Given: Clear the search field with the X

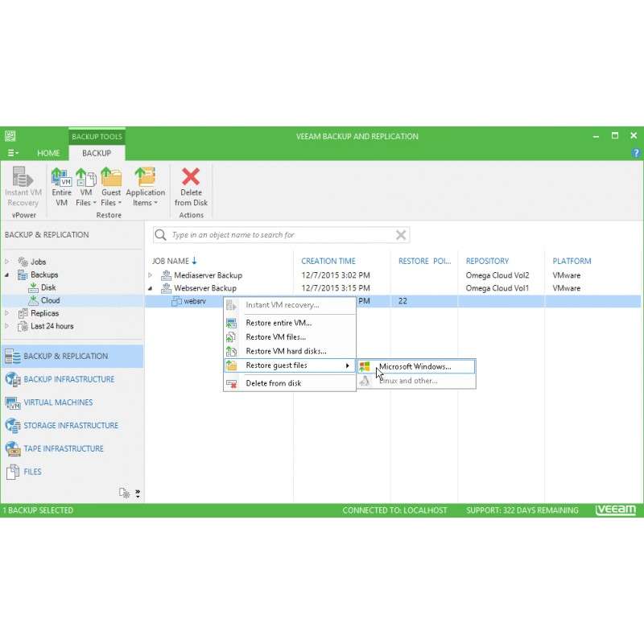Looking at the screenshot, I should click(401, 235).
